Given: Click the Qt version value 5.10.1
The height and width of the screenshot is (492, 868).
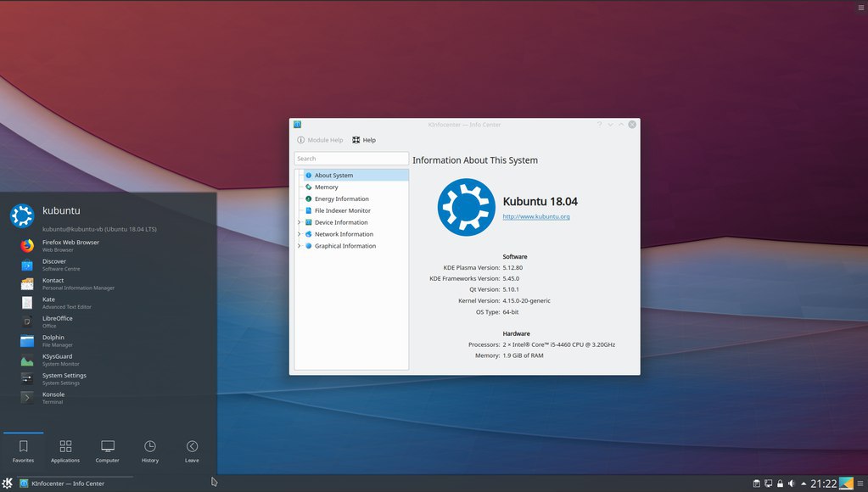Looking at the screenshot, I should (x=511, y=289).
